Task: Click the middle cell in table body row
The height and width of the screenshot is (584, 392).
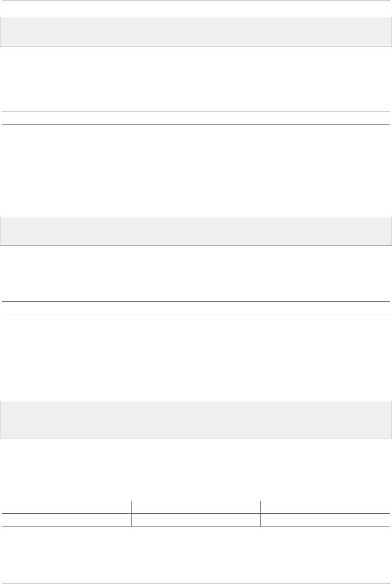Action: point(196,520)
